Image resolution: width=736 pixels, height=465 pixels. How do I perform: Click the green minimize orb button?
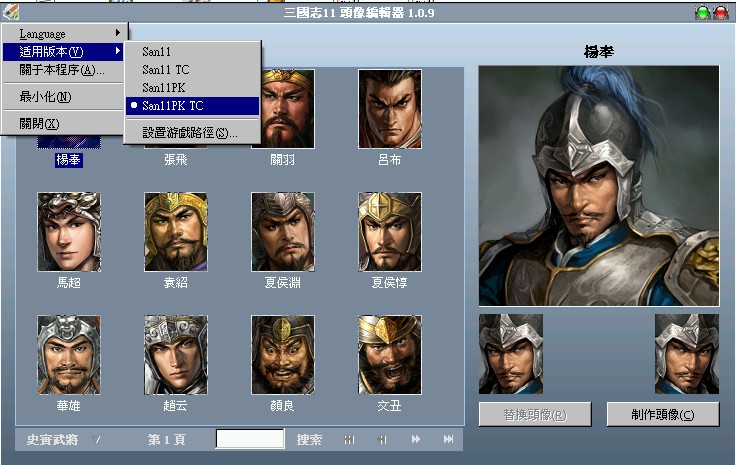click(x=703, y=13)
